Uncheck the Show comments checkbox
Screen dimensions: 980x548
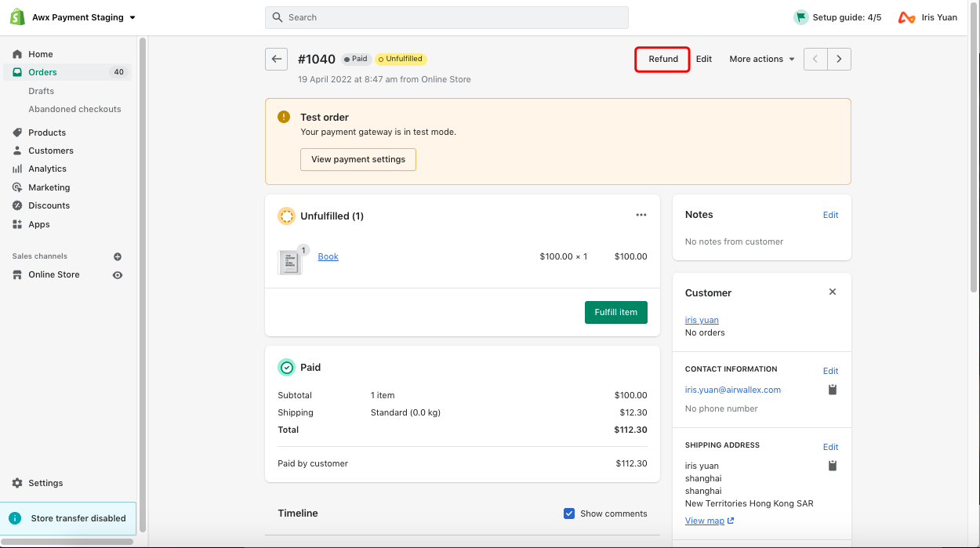click(x=569, y=514)
